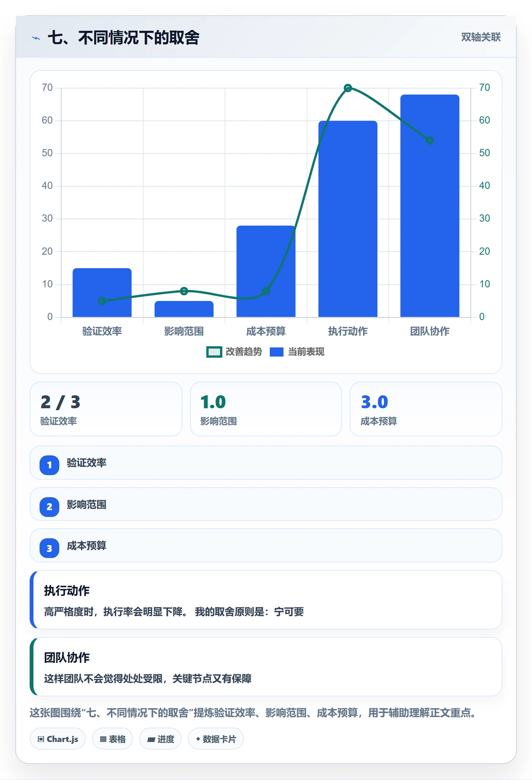This screenshot has height=780, width=532.
Task: Toggle the 当前表现 blue legend swatch
Action: [x=276, y=352]
